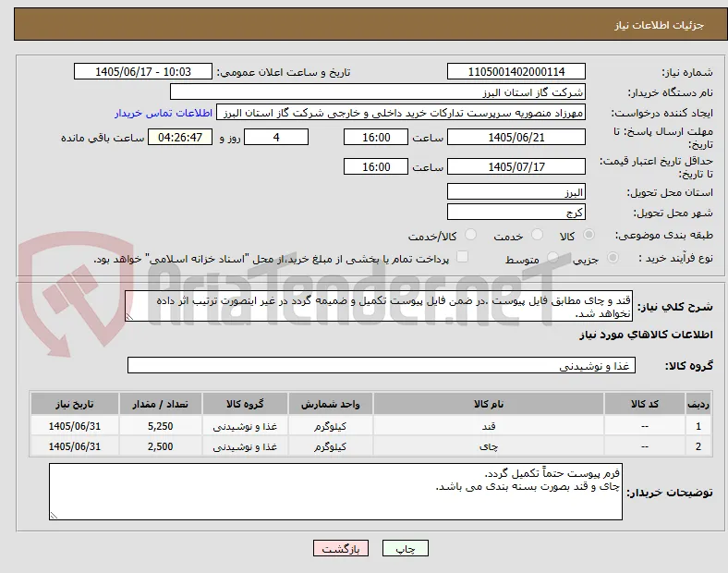The width and height of the screenshot is (728, 573).
Task: Select the کالا radio button
Action: coord(588,235)
